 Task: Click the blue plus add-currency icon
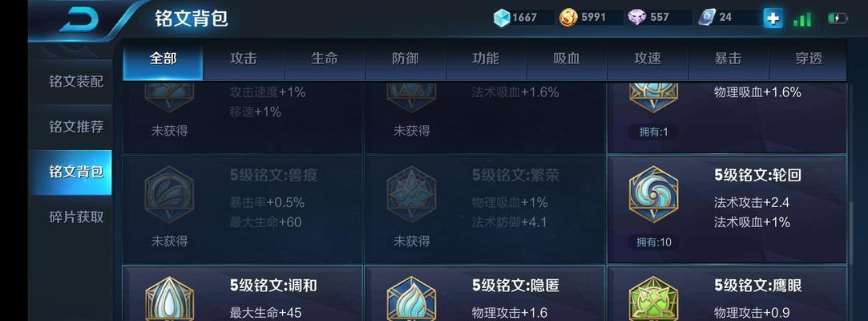pyautogui.click(x=773, y=18)
